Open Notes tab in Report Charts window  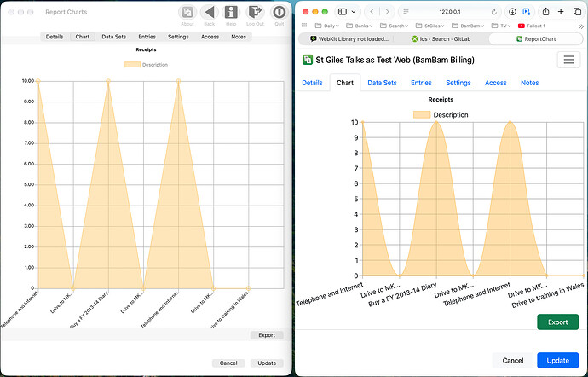[x=239, y=37]
